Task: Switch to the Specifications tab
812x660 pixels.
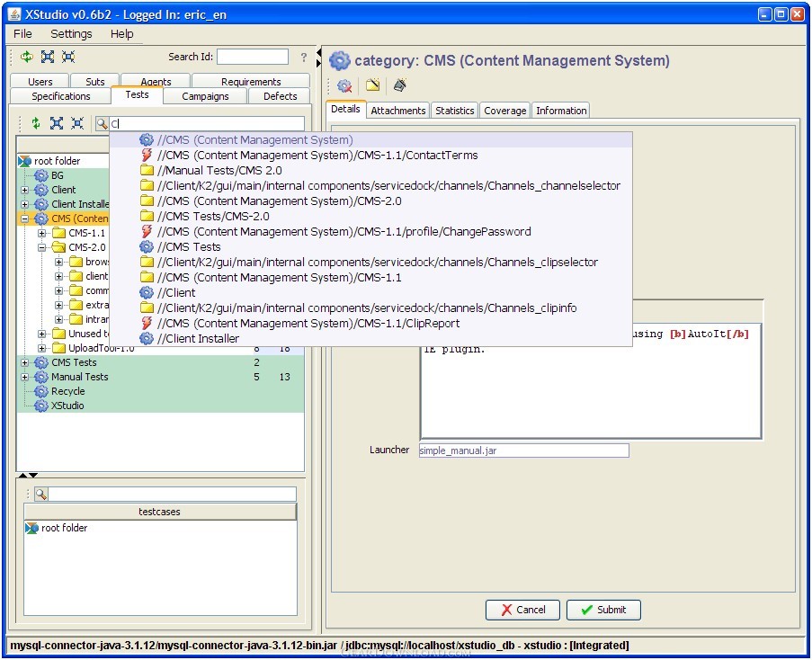Action: [x=60, y=96]
